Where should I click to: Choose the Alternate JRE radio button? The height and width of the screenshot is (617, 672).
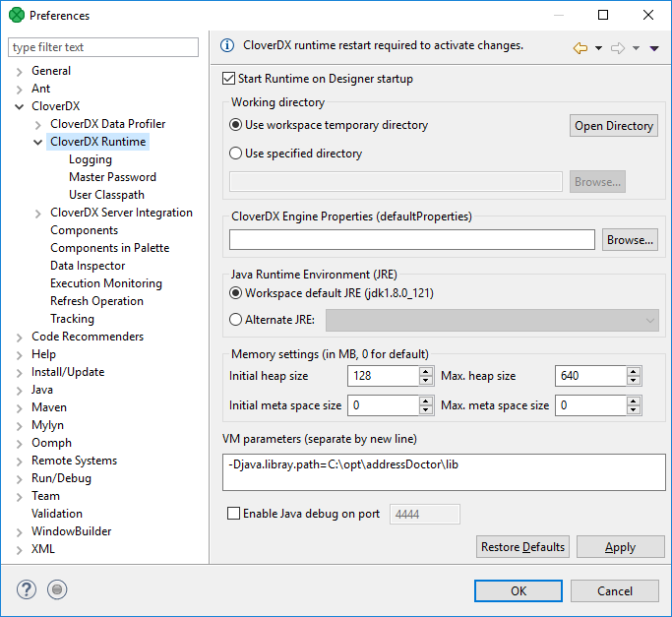click(x=236, y=319)
